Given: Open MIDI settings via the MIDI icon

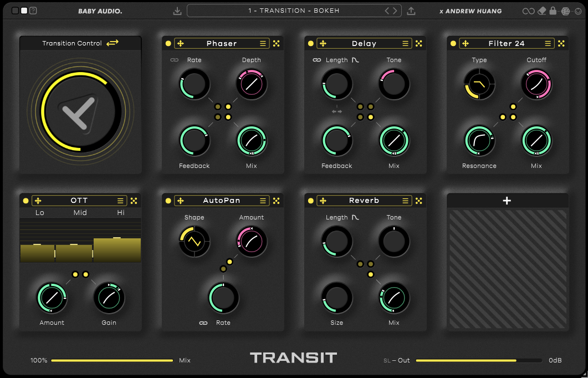Looking at the screenshot, I should 578,11.
